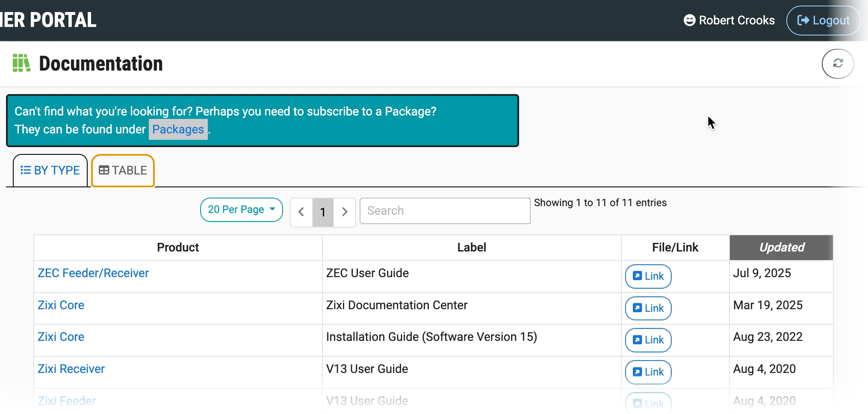Click the 'Jul 9, 2025' date cell
The width and height of the screenshot is (868, 414).
(x=781, y=276)
